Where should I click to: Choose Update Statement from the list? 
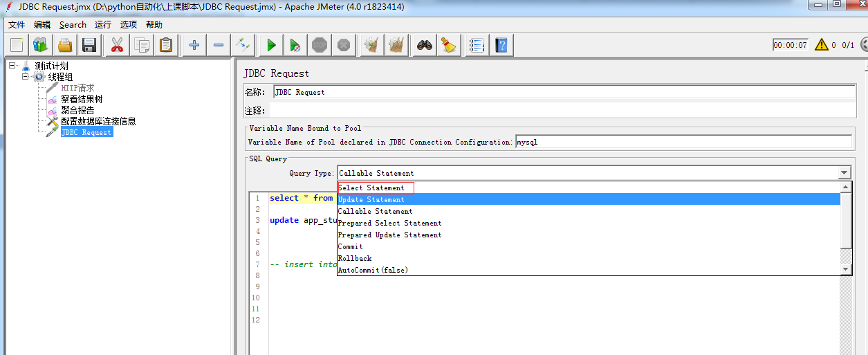click(589, 199)
